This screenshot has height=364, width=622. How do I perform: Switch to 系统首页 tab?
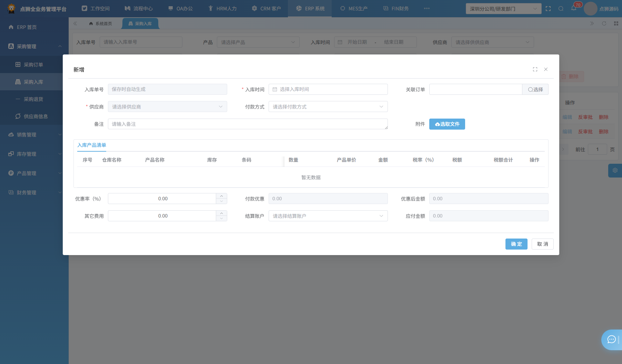tap(100, 23)
